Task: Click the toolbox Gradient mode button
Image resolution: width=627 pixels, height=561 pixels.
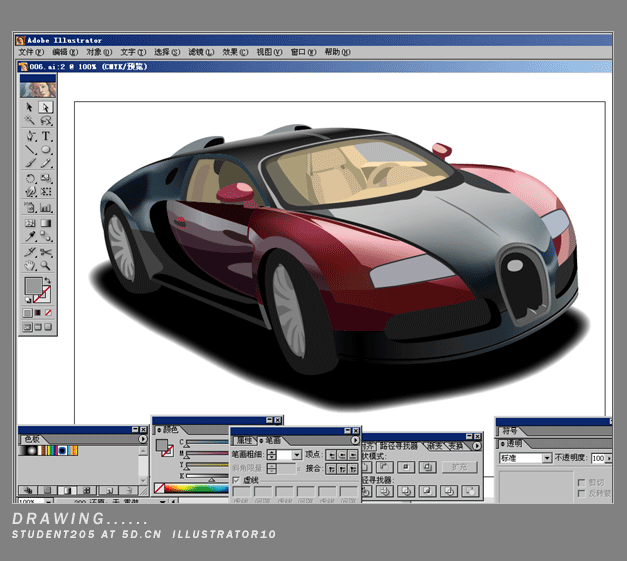Action: click(38, 313)
